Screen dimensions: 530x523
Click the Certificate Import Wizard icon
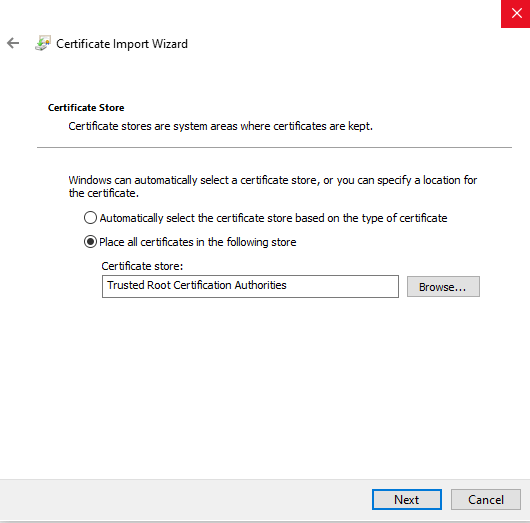[x=43, y=43]
